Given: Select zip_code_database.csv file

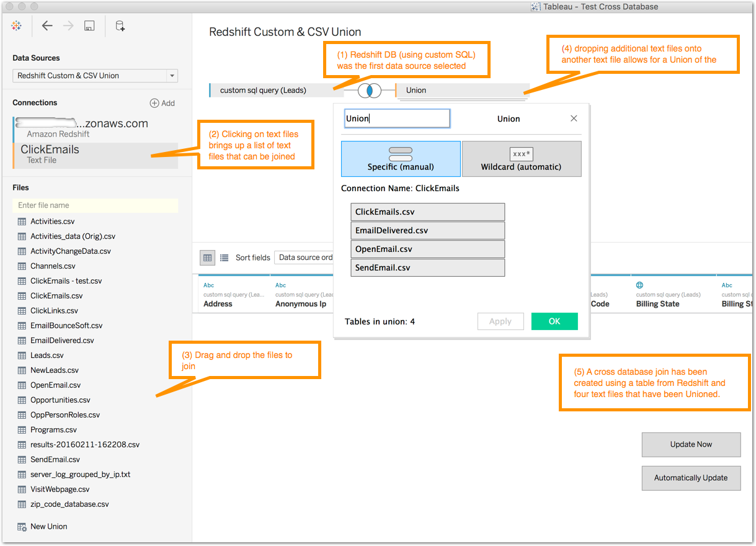Looking at the screenshot, I should pos(69,504).
